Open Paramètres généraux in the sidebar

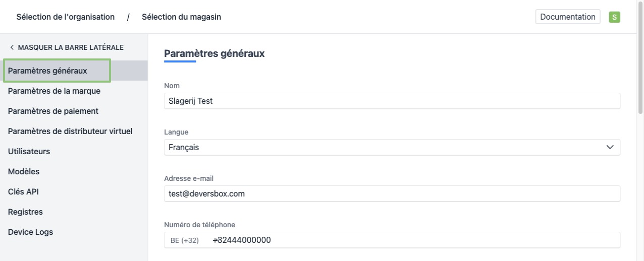[48, 71]
